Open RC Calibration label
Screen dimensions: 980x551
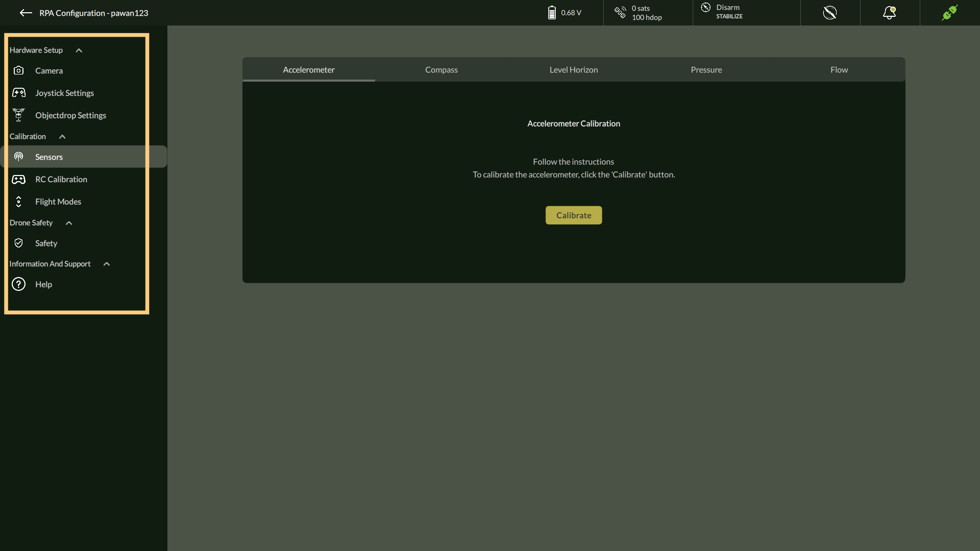[61, 180]
